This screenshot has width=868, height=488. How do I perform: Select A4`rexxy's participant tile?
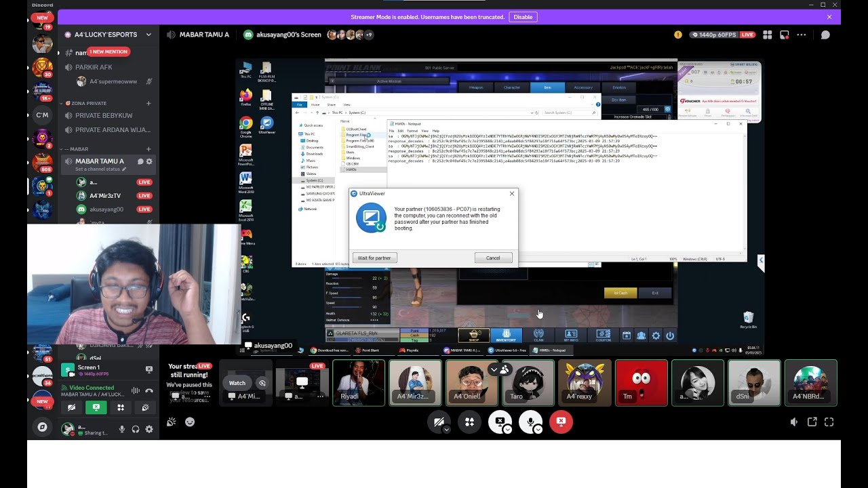click(585, 383)
